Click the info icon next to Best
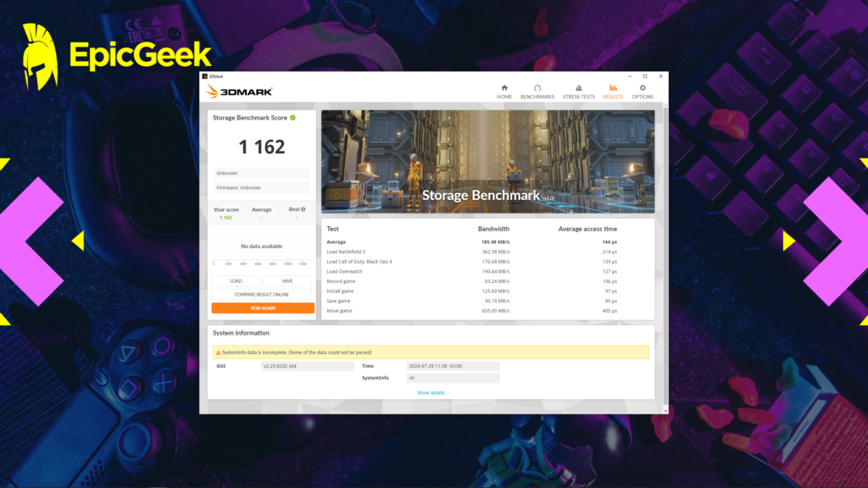868x488 pixels. (303, 210)
